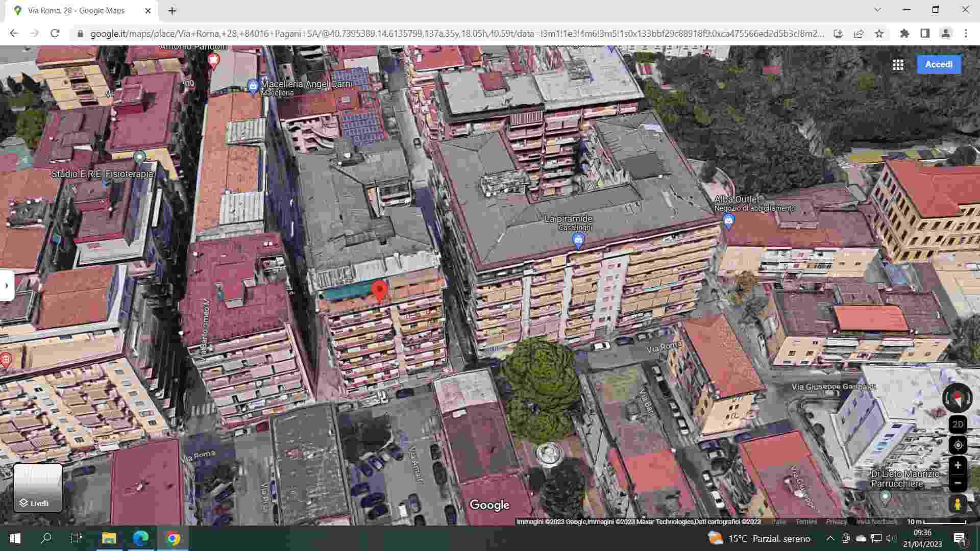Click the Accedi sign-in button
Image resolution: width=980 pixels, height=551 pixels.
coord(938,65)
